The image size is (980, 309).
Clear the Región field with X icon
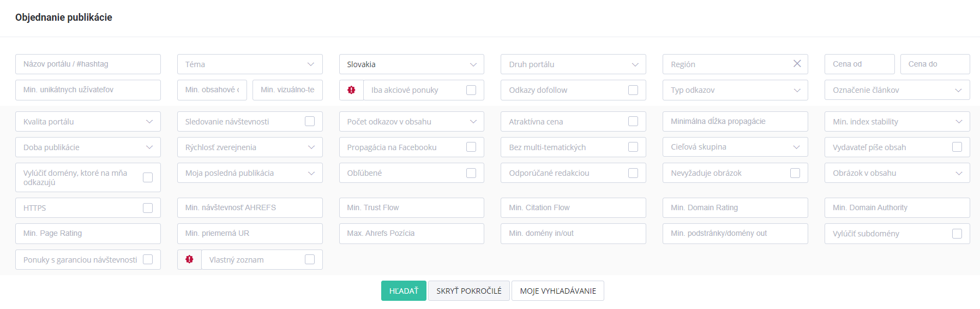[797, 64]
